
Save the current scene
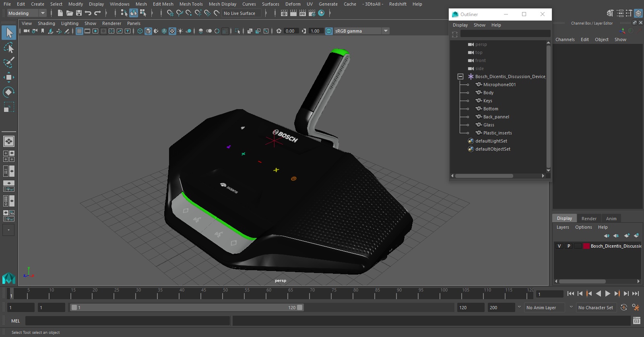point(79,13)
